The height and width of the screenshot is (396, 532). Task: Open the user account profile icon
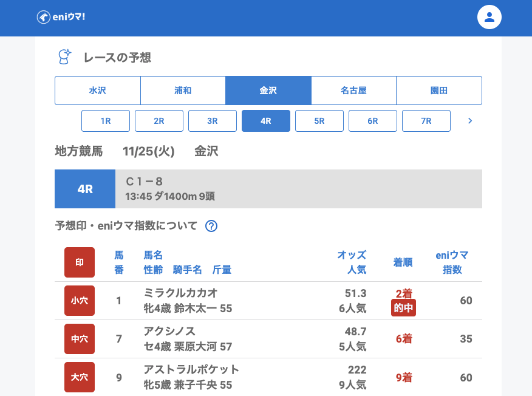[x=489, y=17]
